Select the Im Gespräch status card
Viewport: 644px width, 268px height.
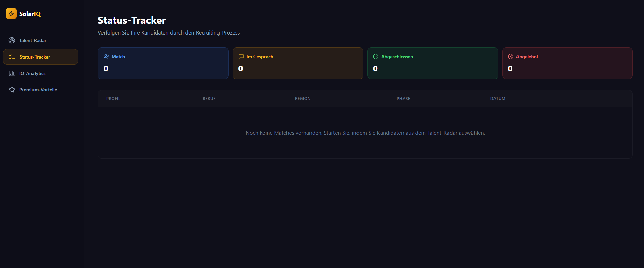(298, 63)
